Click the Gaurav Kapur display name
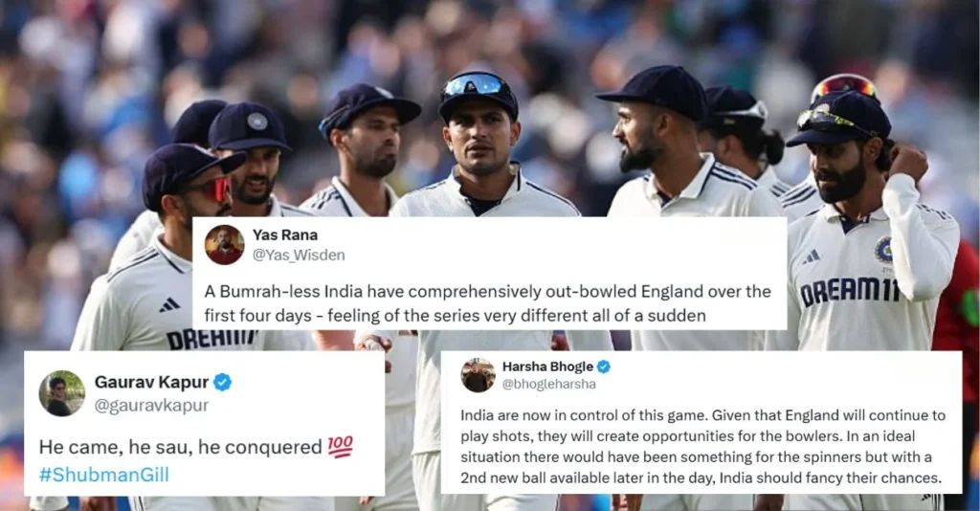Image resolution: width=980 pixels, height=511 pixels. click(152, 382)
